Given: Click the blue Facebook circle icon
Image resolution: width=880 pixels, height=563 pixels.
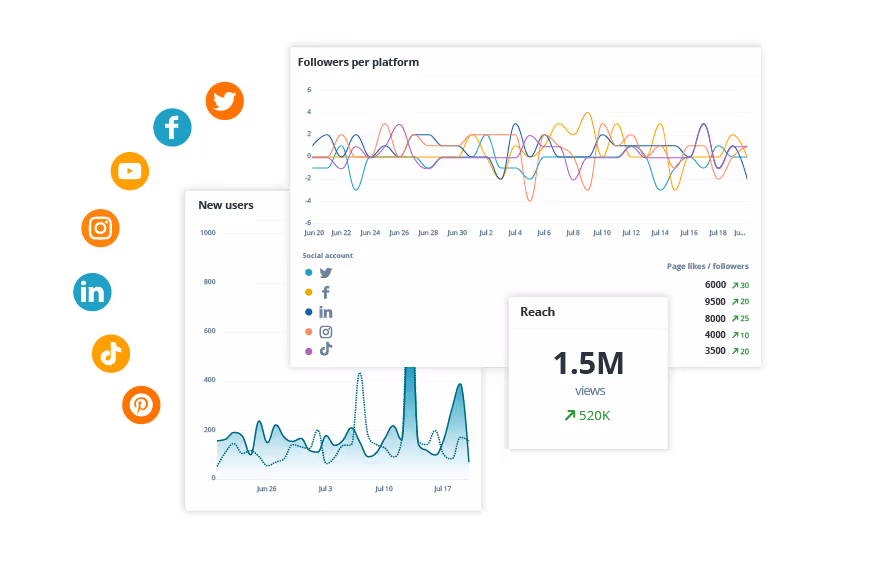Looking at the screenshot, I should [172, 127].
